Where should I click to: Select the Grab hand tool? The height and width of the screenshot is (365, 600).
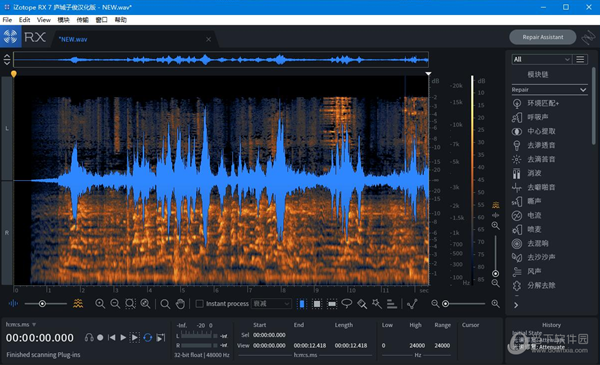click(180, 304)
